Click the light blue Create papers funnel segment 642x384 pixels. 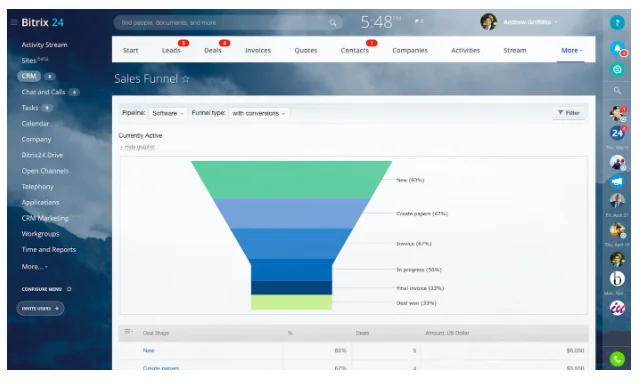coord(292,213)
